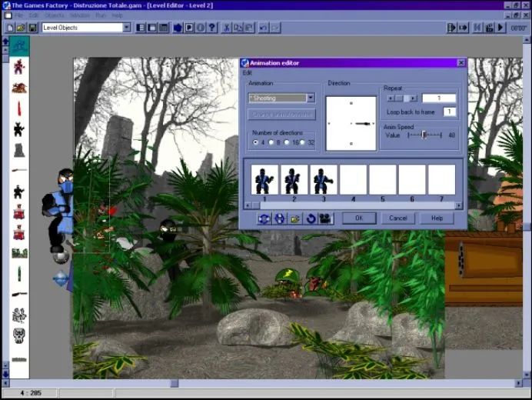This screenshot has height=400, width=532.
Task: Select the grey tombstone object in object panel
Action: click(x=19, y=150)
